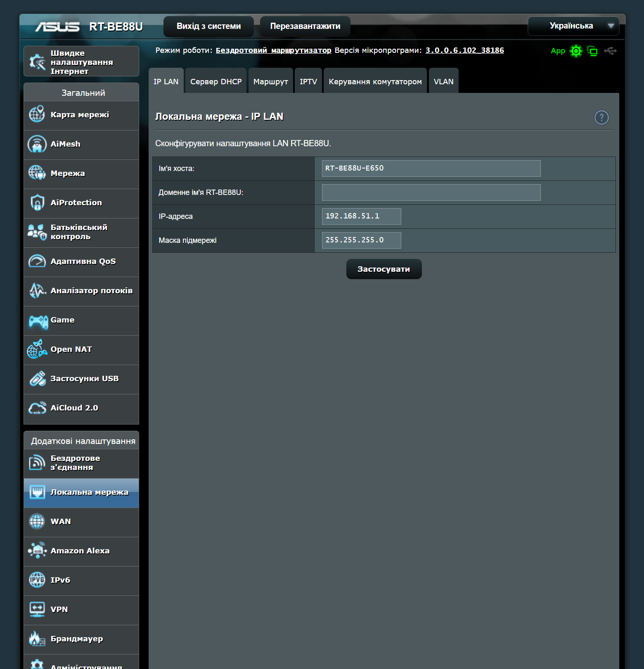Open Застосунки USB menu label
This screenshot has height=669, width=644.
[85, 378]
